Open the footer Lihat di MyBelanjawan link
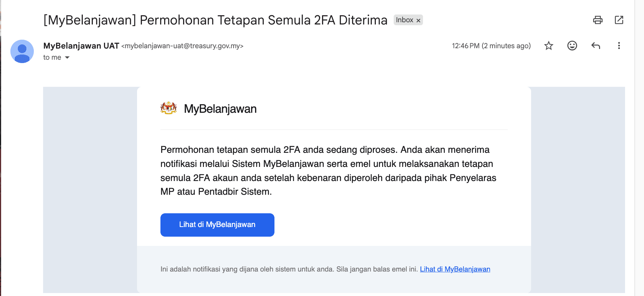Viewport: 644px width, 296px height. click(x=455, y=269)
